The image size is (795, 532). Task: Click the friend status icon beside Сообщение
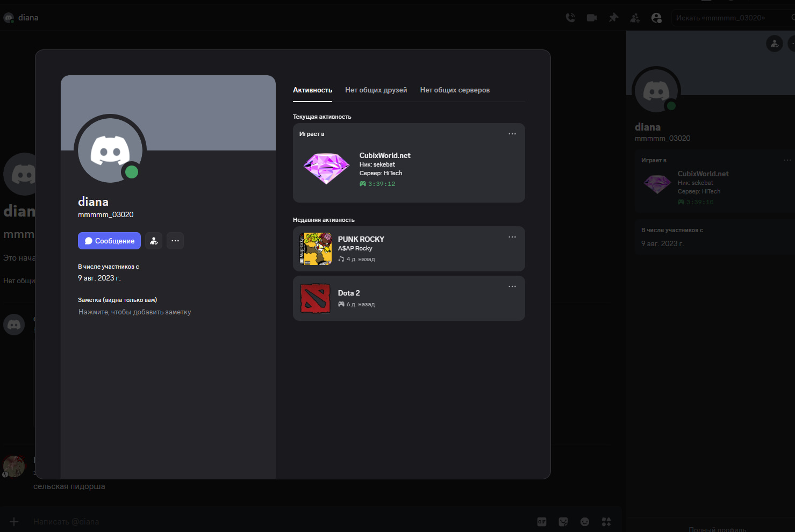pos(154,241)
